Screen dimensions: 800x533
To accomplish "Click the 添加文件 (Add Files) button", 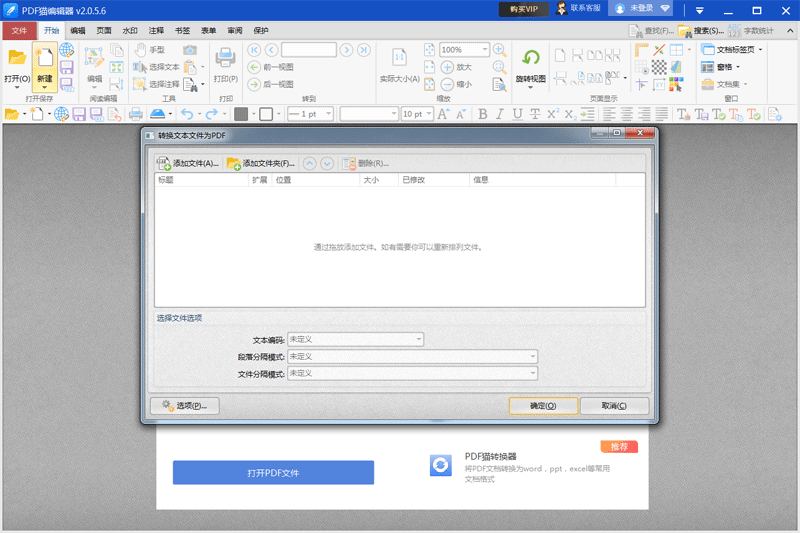I will 188,163.
